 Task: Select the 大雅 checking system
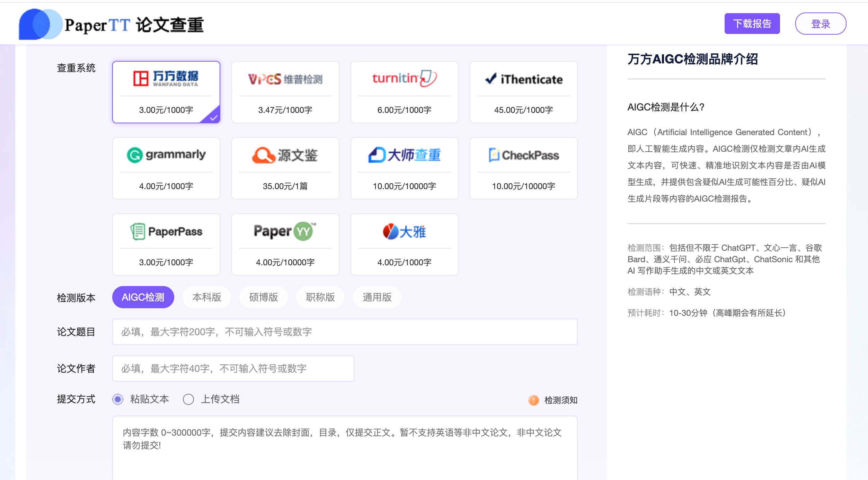[x=405, y=245]
